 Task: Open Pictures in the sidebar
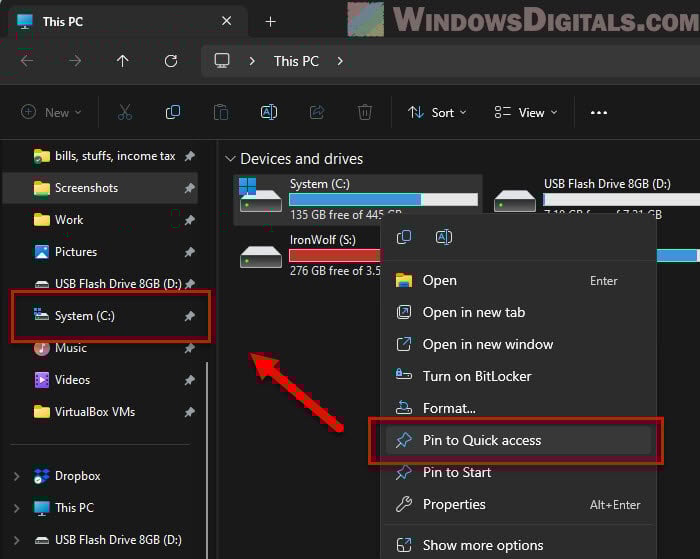pyautogui.click(x=100, y=252)
